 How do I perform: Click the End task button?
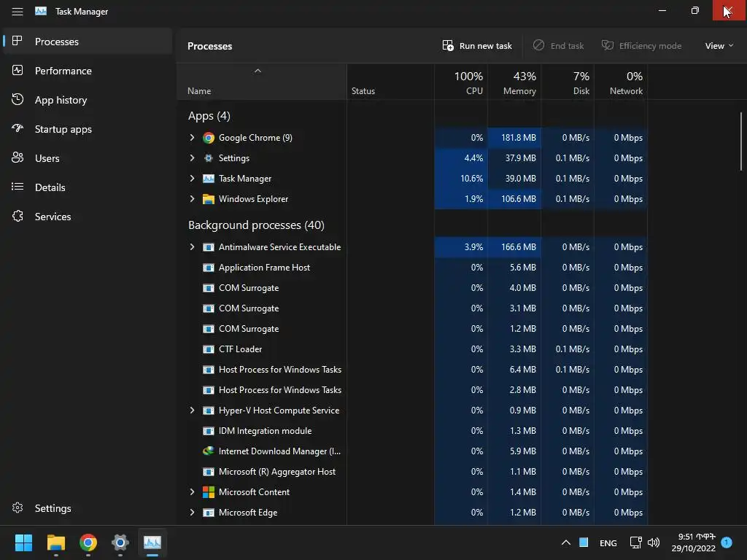pos(558,46)
